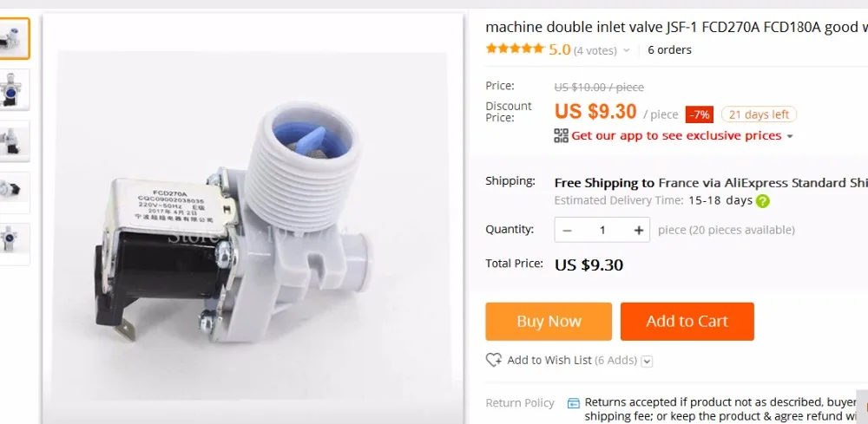This screenshot has height=424, width=868.
Task: Click the Buy Now button
Action: point(549,321)
